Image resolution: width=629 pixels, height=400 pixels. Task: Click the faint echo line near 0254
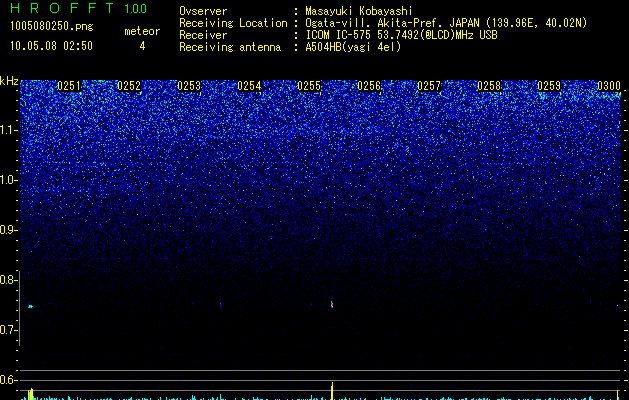(221, 305)
